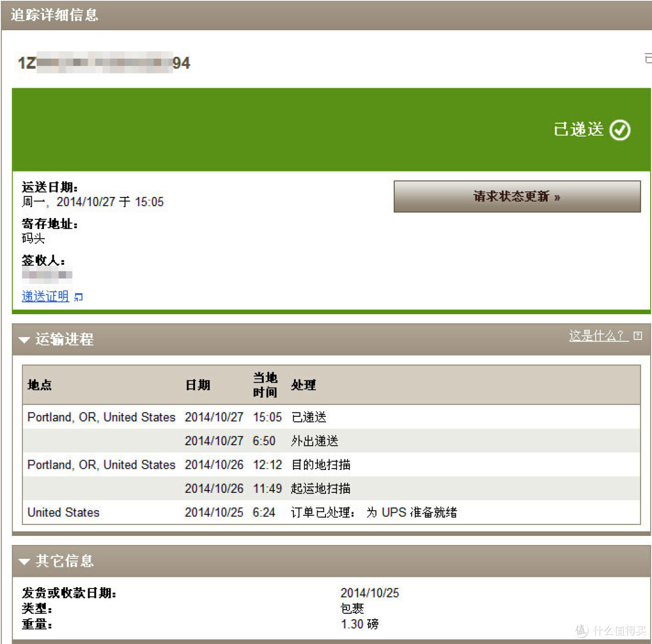The image size is (652, 644).
Task: Click the 追踪详细信息 header title
Action: [x=54, y=15]
